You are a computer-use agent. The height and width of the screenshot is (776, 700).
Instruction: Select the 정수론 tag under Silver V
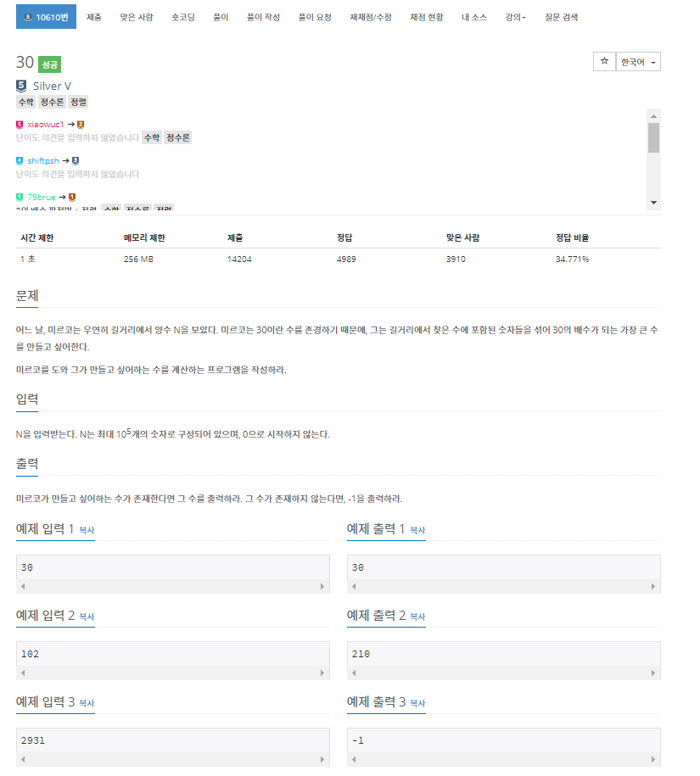click(52, 102)
